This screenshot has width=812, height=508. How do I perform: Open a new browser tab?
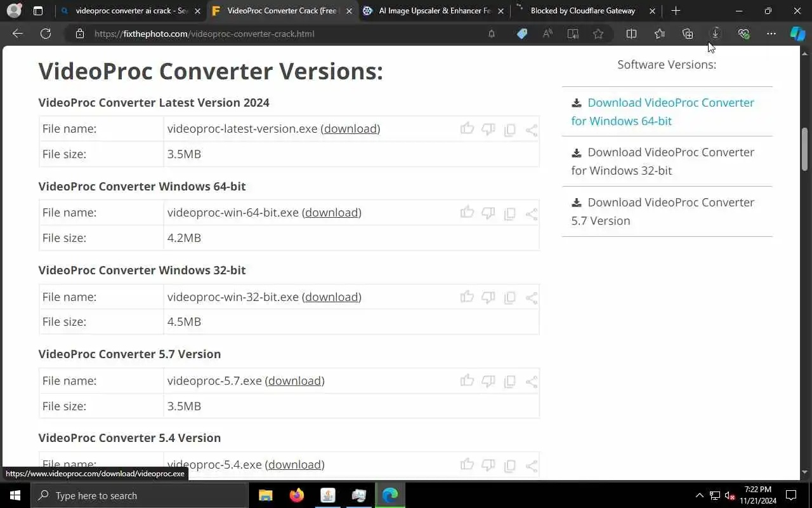[676, 11]
